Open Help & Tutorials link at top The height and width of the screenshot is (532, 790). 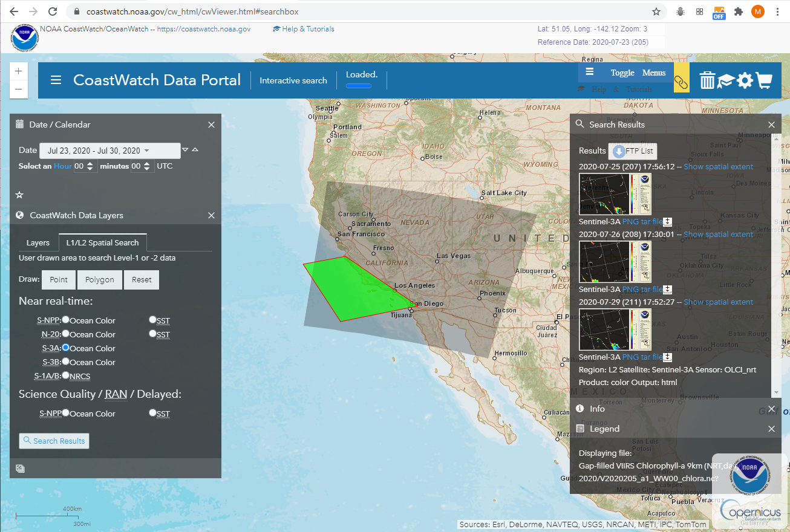click(x=304, y=29)
